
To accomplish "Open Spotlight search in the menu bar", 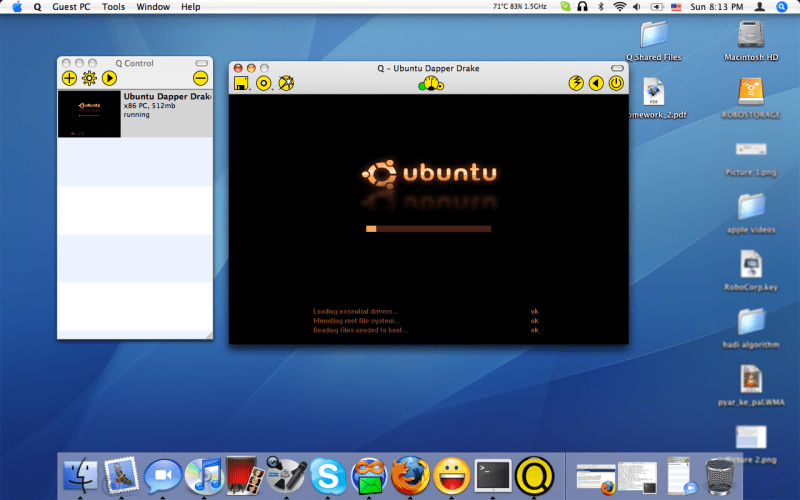I will coord(781,7).
